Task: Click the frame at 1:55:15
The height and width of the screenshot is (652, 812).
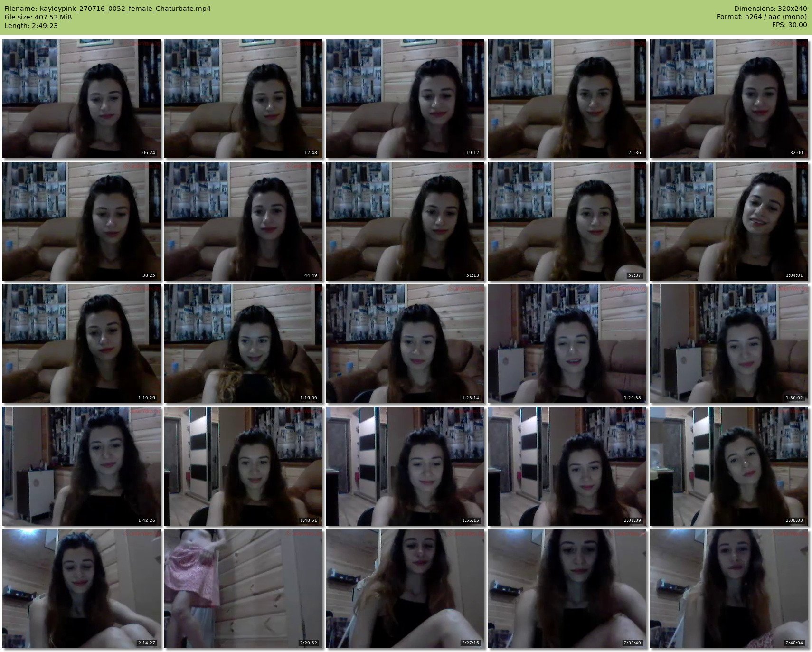Action: [406, 466]
